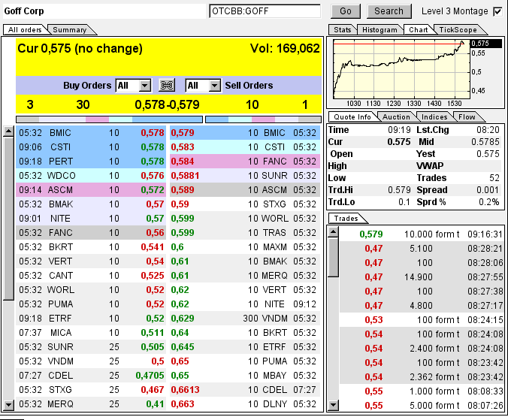Click the link icon between order filters
The height and width of the screenshot is (420, 508).
pos(167,86)
